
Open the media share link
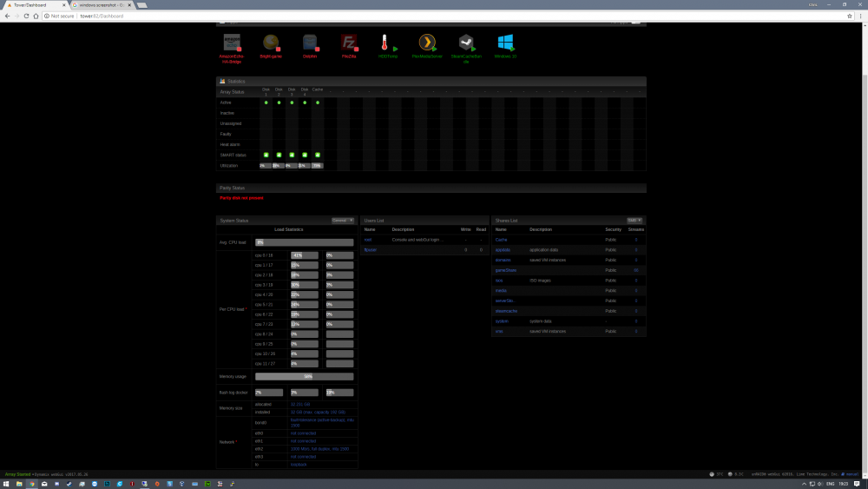(x=501, y=290)
